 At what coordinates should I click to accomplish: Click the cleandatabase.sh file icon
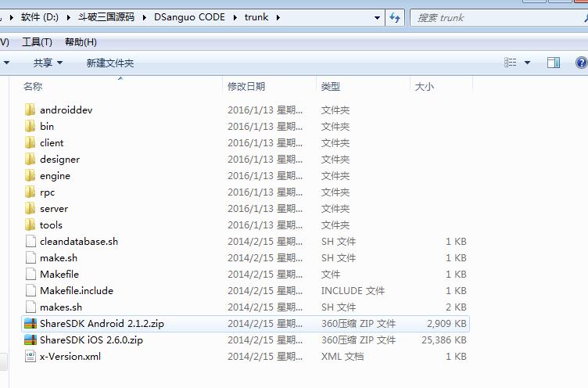[x=30, y=242]
